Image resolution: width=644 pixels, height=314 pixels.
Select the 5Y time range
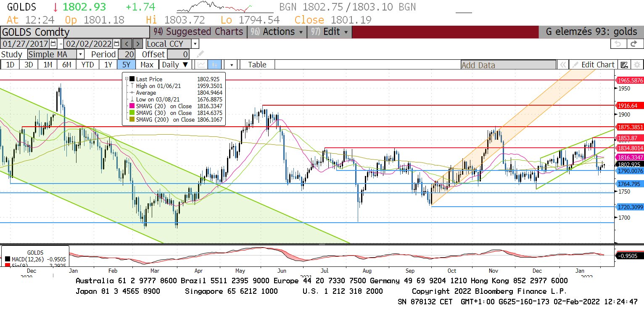127,64
